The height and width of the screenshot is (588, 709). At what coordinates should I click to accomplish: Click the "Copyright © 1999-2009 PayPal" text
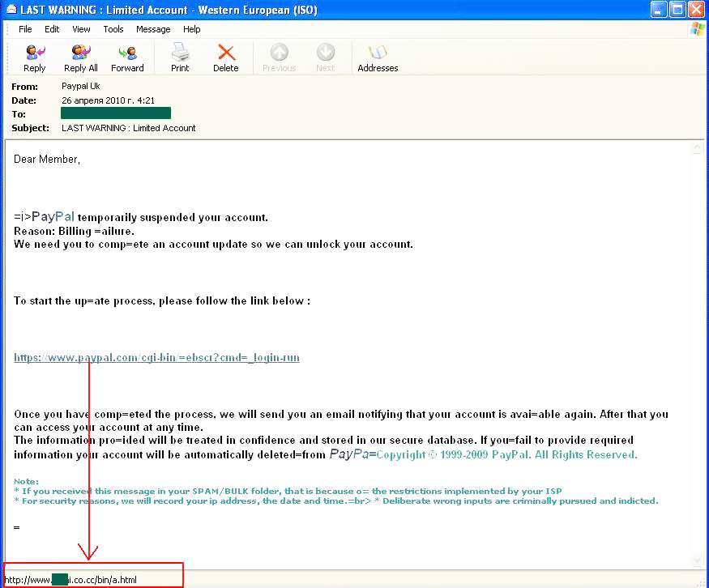click(452, 454)
